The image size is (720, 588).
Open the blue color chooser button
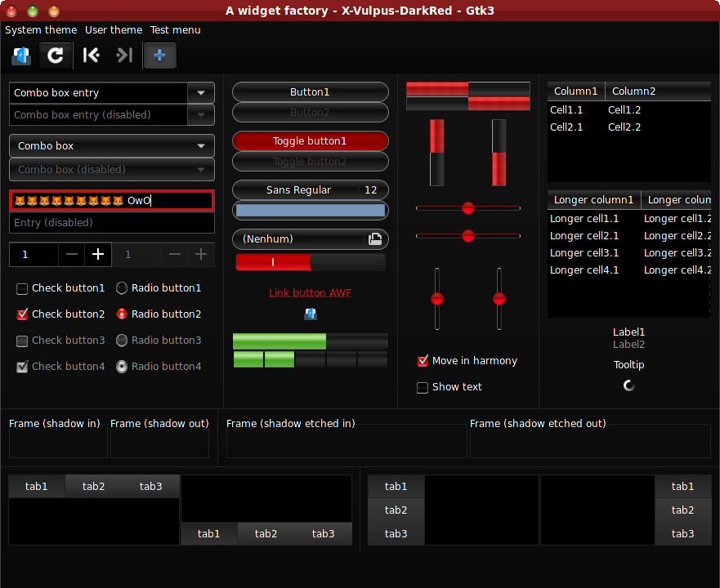click(311, 211)
